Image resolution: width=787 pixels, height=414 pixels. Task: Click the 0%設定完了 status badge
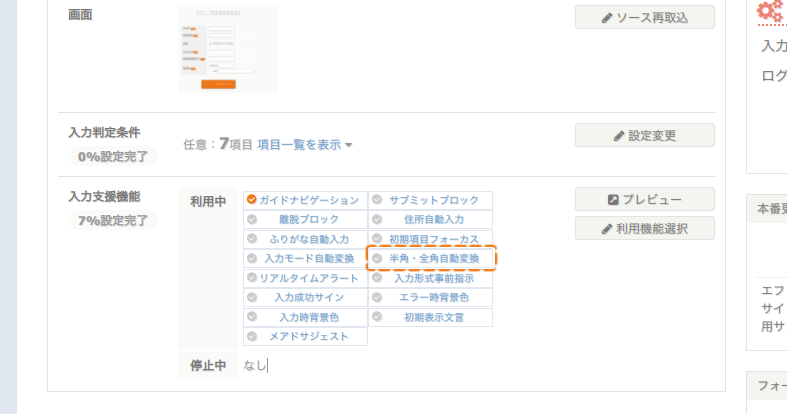pos(113,157)
